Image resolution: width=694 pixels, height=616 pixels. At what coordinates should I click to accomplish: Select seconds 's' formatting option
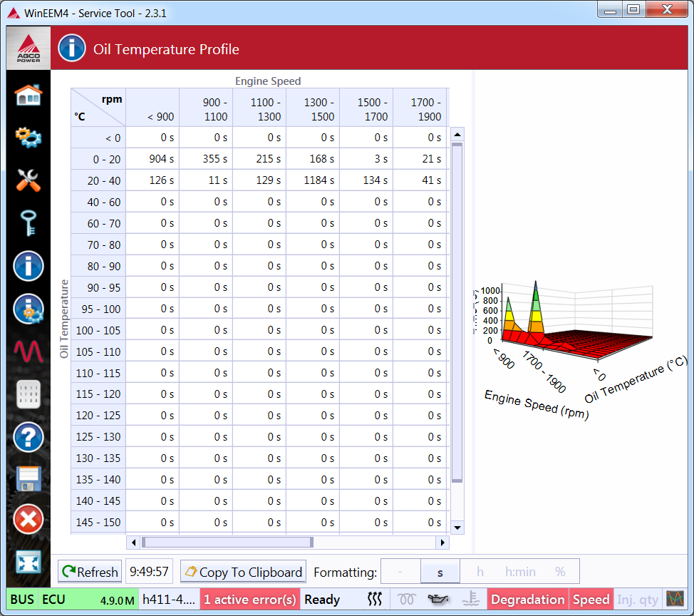pos(440,572)
